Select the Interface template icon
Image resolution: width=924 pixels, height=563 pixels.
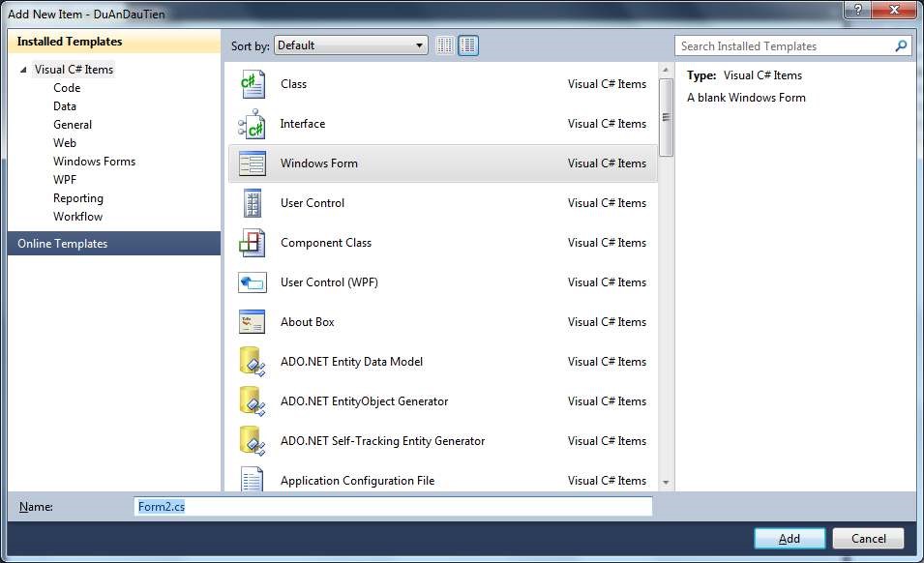pos(252,124)
